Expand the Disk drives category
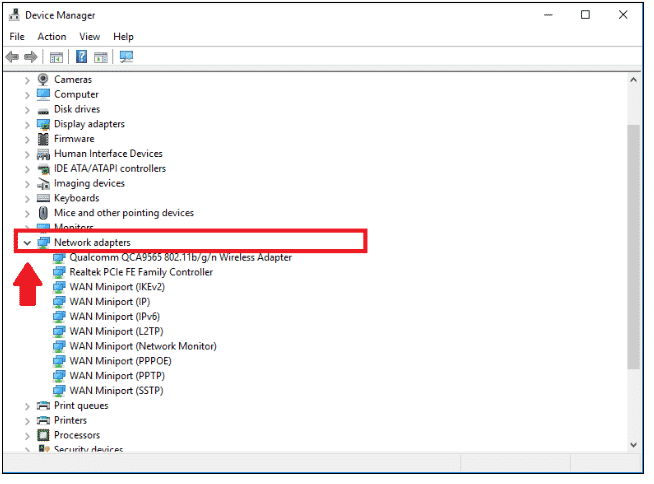Image resolution: width=654 pixels, height=484 pixels. click(27, 109)
